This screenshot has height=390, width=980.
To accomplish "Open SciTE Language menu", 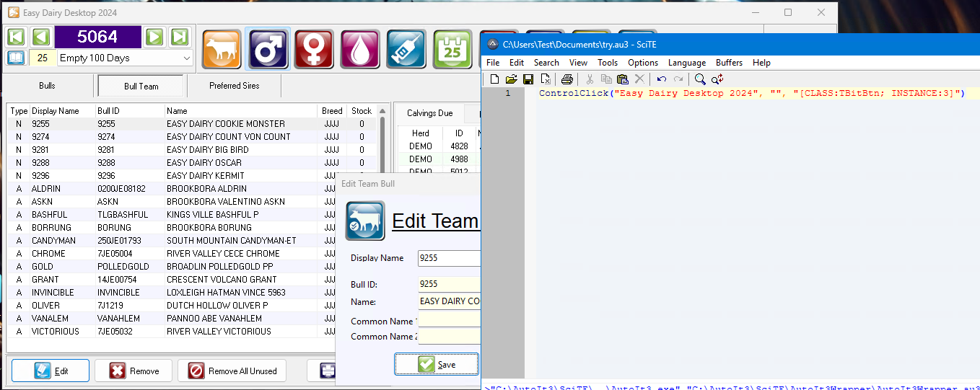I will coord(687,63).
